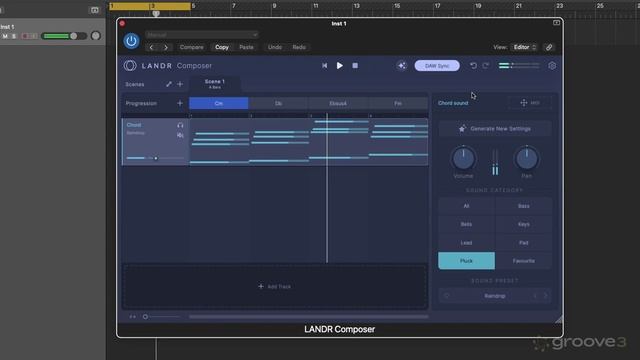The height and width of the screenshot is (360, 640).
Task: Click Generate New Settings button
Action: point(495,129)
